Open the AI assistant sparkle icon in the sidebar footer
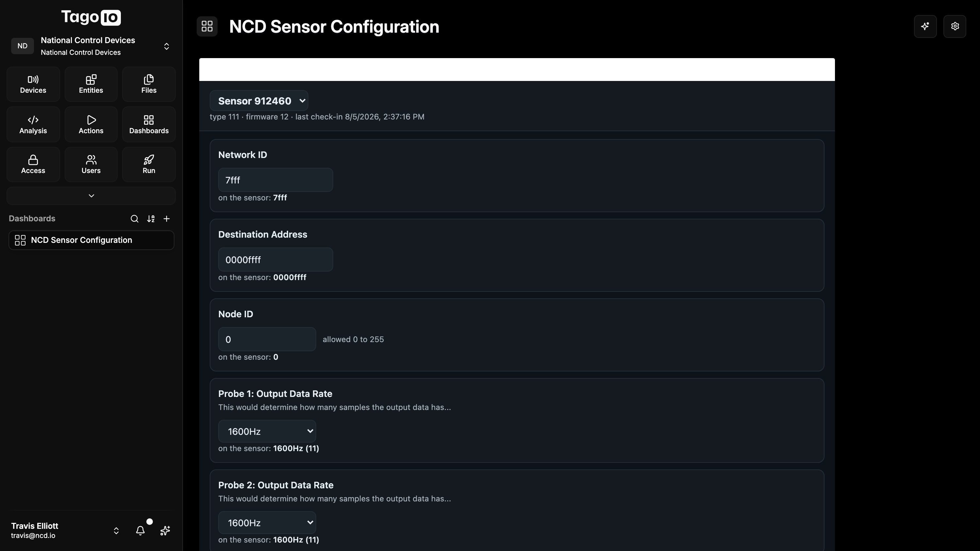This screenshot has height=551, width=980. [x=165, y=530]
